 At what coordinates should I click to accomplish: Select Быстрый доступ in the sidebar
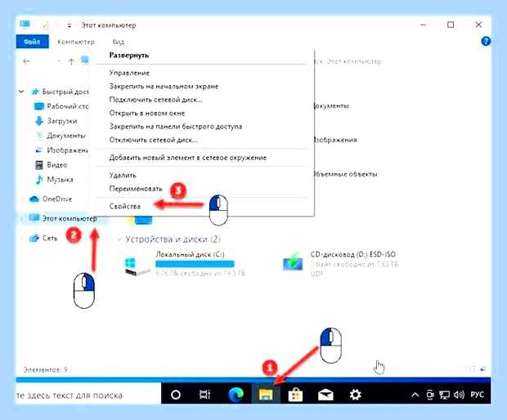(61, 92)
